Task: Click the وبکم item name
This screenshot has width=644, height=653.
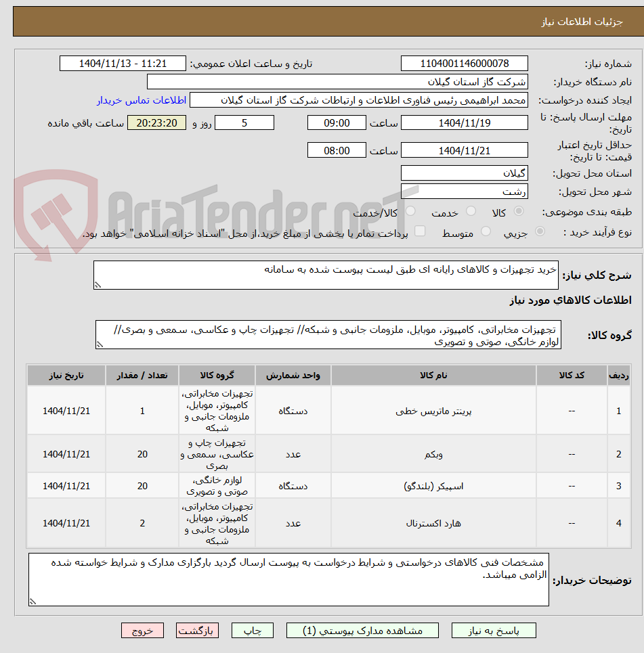Action: 433,454
